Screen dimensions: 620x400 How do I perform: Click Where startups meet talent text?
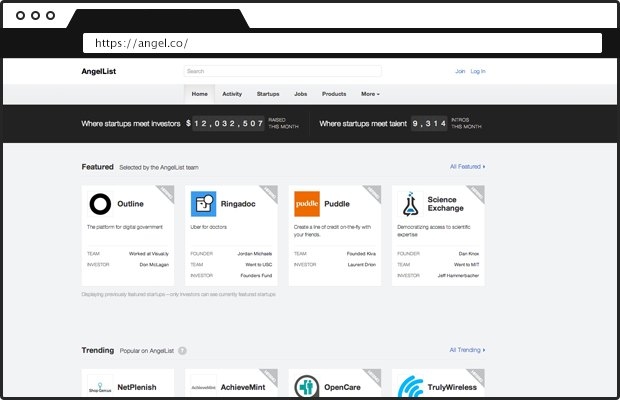coord(363,124)
